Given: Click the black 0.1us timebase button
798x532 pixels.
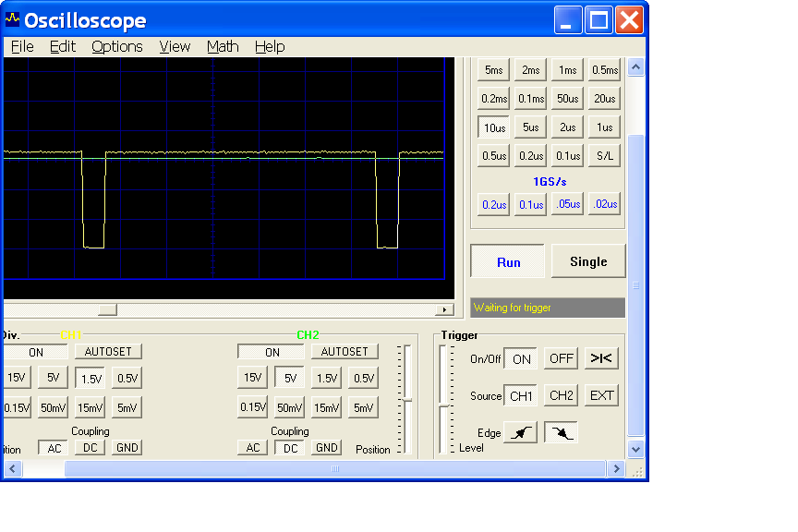Looking at the screenshot, I should pos(567,156).
